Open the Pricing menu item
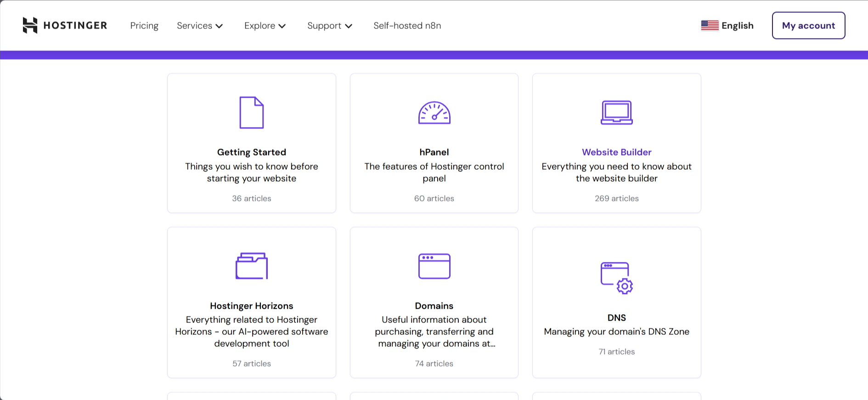The width and height of the screenshot is (868, 400). [x=144, y=26]
